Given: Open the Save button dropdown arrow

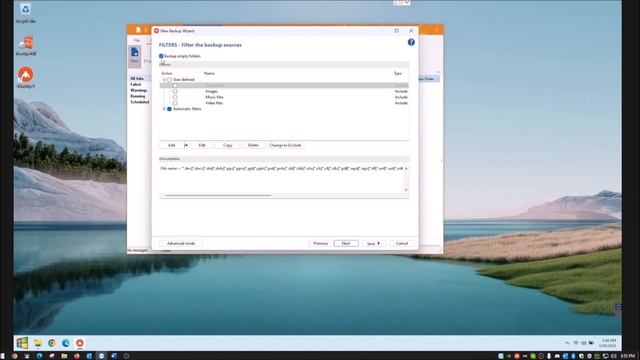Looking at the screenshot, I should click(379, 243).
